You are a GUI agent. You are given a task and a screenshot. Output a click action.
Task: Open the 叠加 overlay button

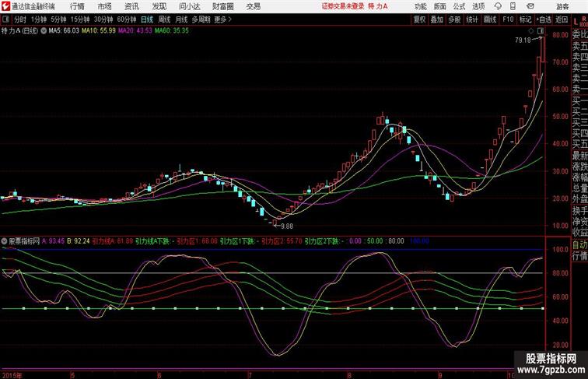click(x=437, y=19)
